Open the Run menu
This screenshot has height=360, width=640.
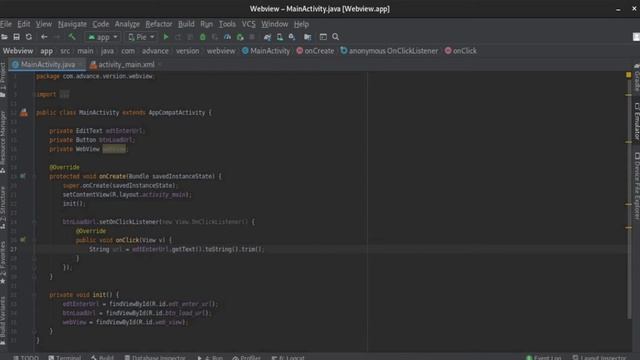point(207,24)
